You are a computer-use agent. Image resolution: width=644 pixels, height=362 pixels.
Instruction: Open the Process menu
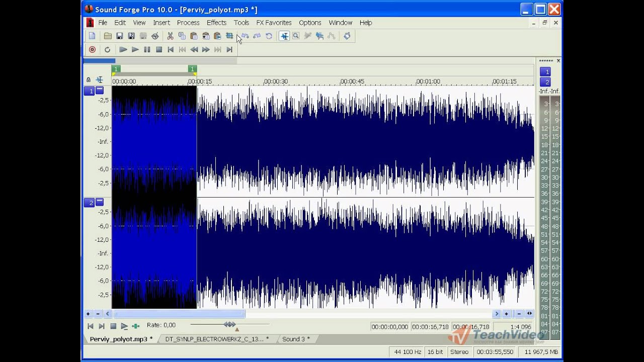pyautogui.click(x=188, y=23)
